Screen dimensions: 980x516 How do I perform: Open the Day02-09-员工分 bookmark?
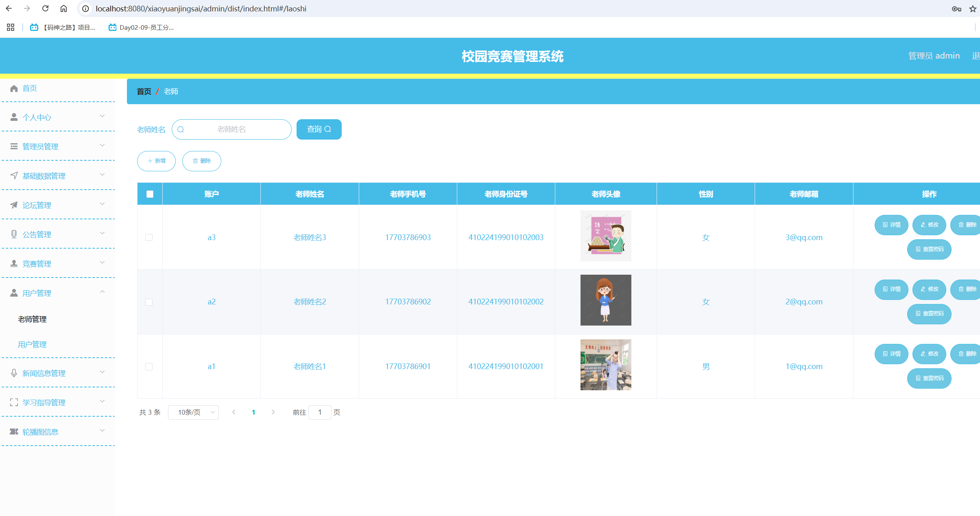[141, 27]
